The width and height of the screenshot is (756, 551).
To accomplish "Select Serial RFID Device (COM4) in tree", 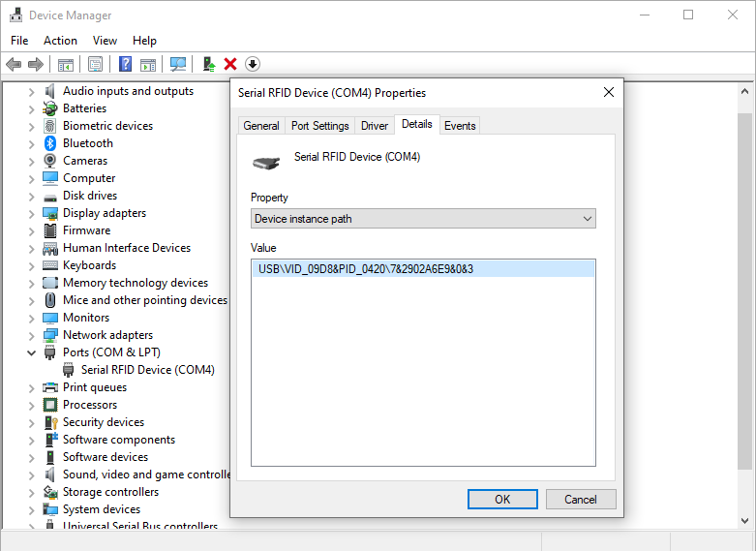I will point(147,370).
